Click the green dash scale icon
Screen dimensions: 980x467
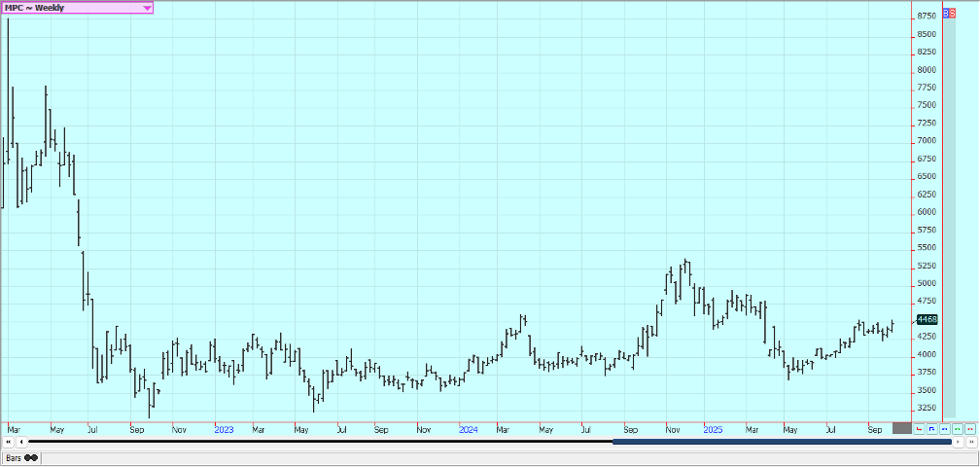click(958, 428)
